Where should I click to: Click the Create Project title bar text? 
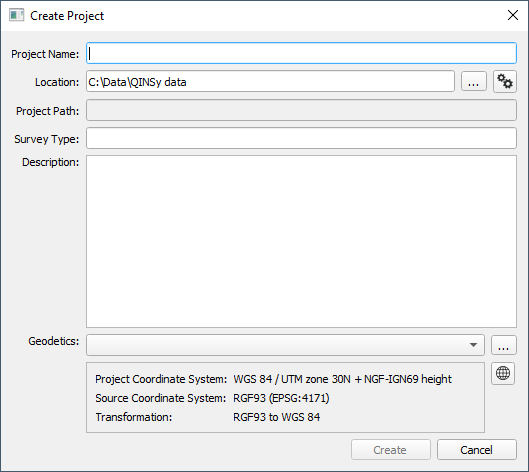tap(67, 16)
